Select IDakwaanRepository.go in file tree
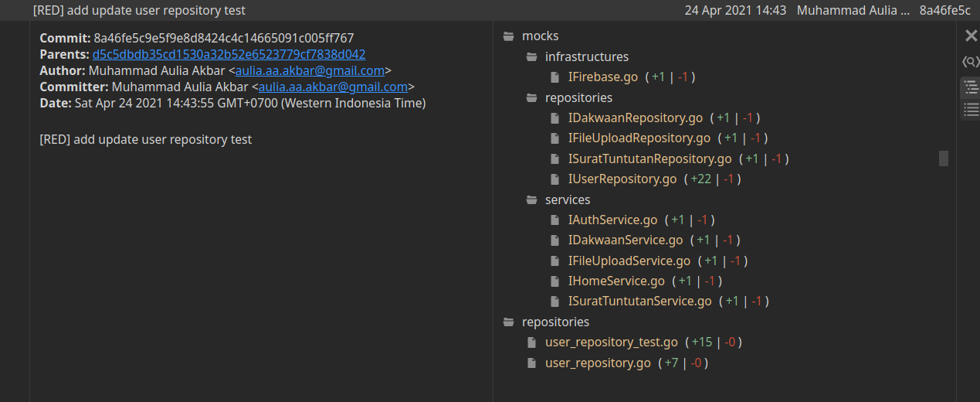This screenshot has width=980, height=402. click(635, 118)
